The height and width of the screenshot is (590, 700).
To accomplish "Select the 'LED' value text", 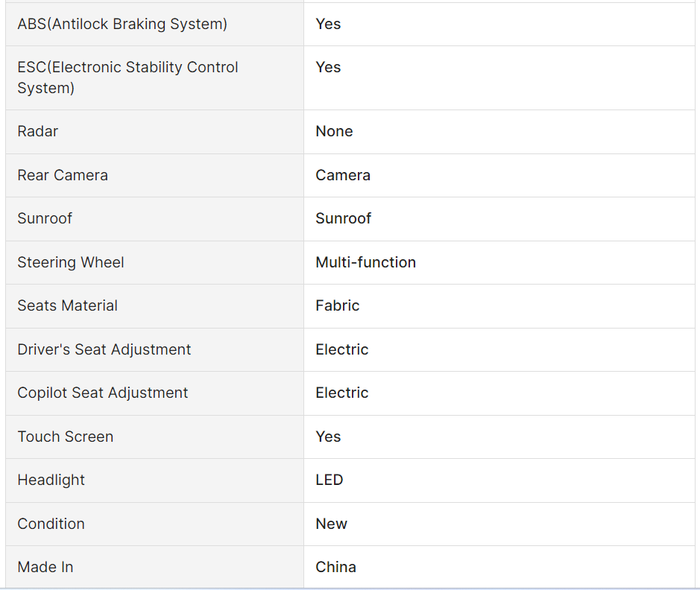I will [329, 480].
